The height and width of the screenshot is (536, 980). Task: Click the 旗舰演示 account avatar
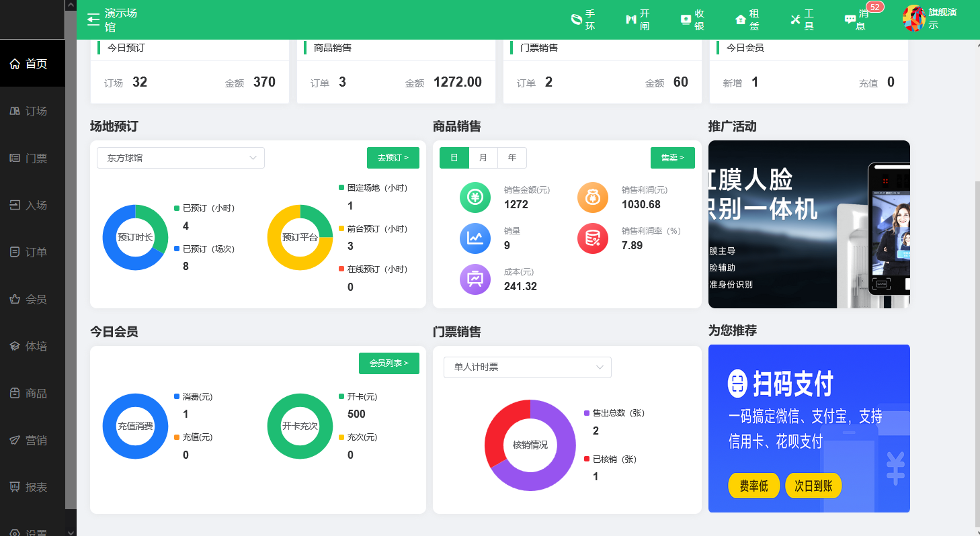click(913, 19)
